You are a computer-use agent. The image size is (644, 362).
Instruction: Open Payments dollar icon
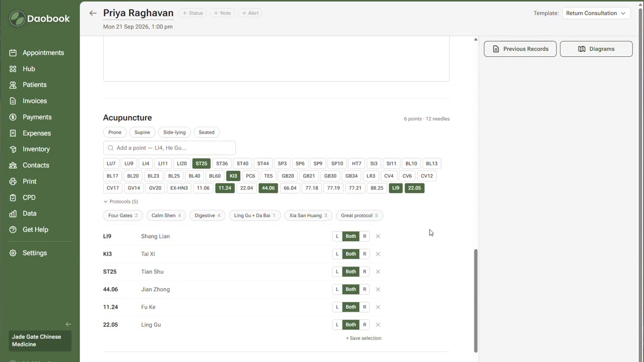[13, 117]
